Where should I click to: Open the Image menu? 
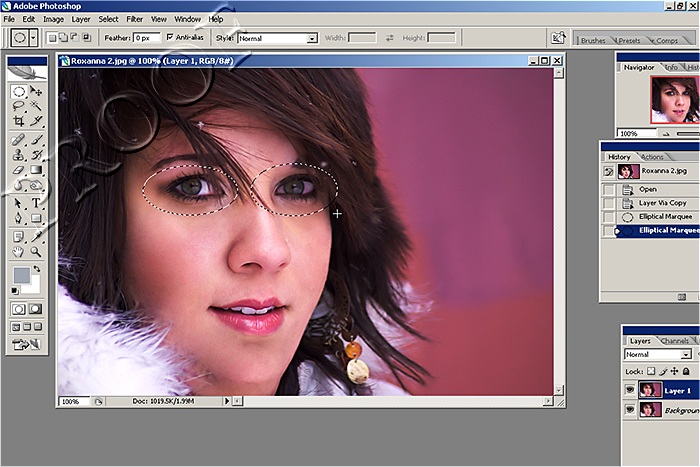click(53, 19)
